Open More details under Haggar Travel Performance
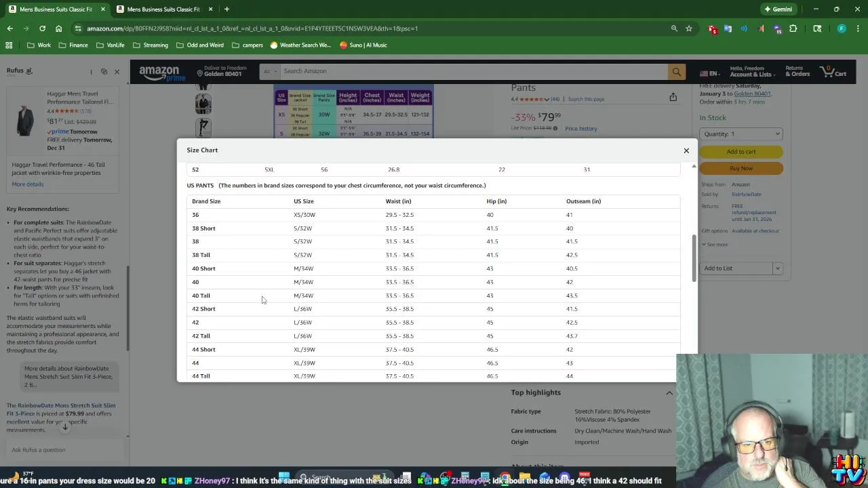Image resolution: width=868 pixels, height=488 pixels. [x=28, y=184]
